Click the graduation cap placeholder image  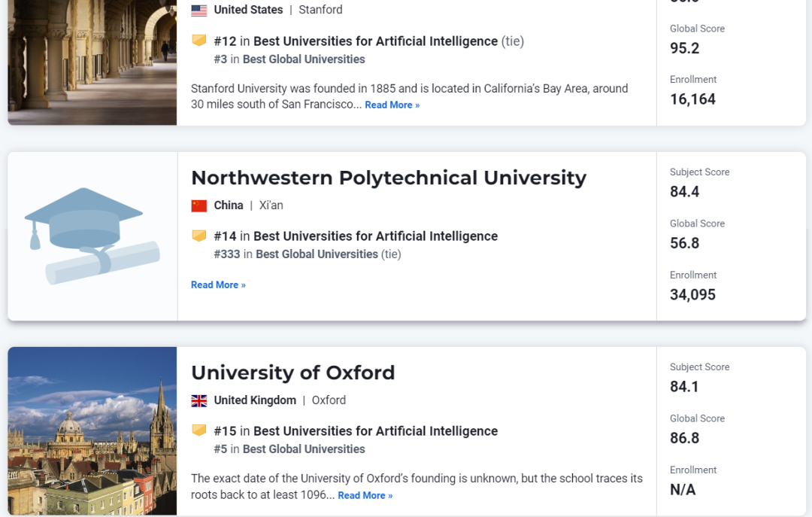[91, 235]
